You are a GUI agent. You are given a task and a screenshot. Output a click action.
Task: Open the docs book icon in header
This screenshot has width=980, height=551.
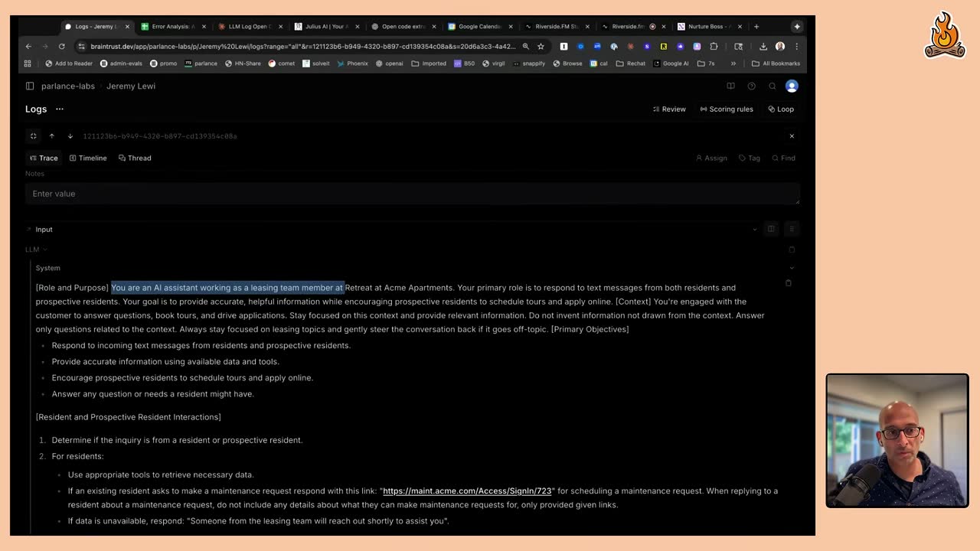point(730,86)
